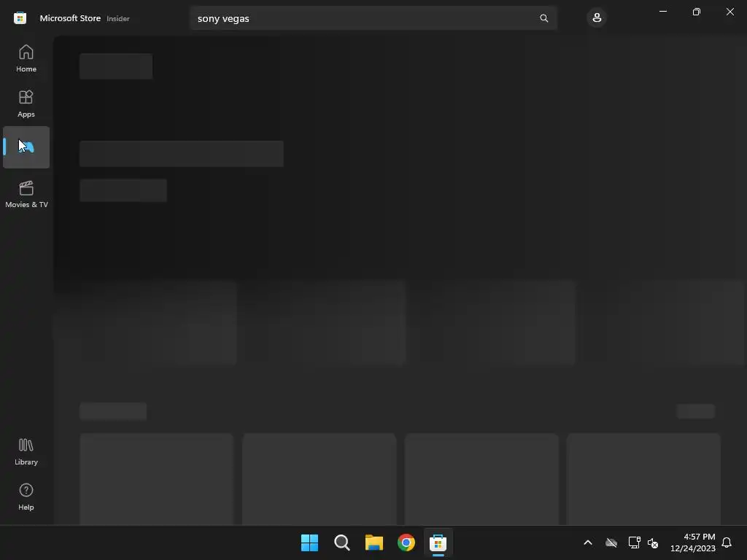Click the search field containing 'sony vegas'
Image resolution: width=747 pixels, height=560 pixels.
click(373, 18)
